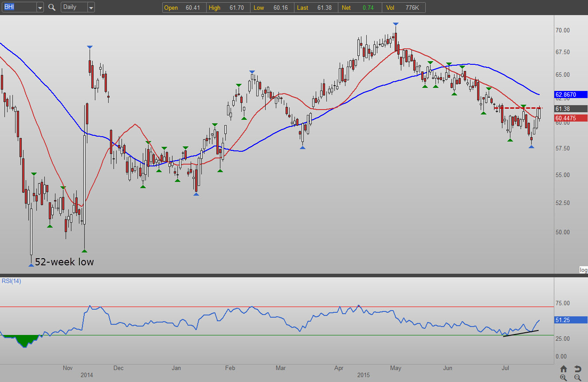
Task: Click the gray 61.38 last price tag
Action: click(x=571, y=109)
